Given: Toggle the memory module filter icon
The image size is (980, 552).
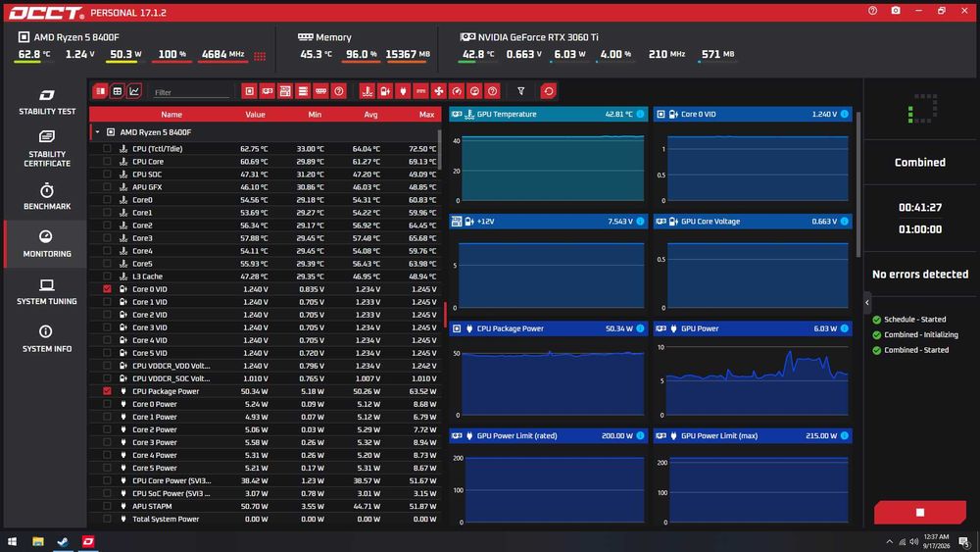Looking at the screenshot, I should pos(321,91).
